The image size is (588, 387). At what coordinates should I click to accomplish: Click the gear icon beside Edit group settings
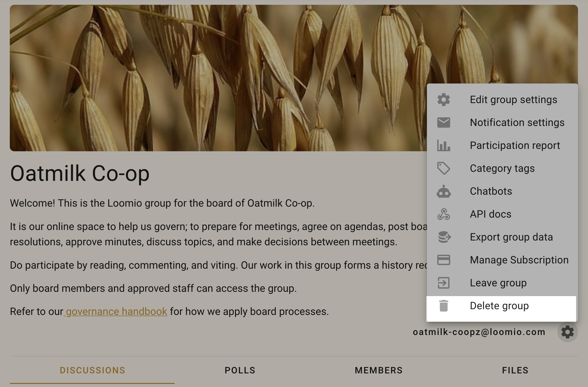(x=443, y=100)
